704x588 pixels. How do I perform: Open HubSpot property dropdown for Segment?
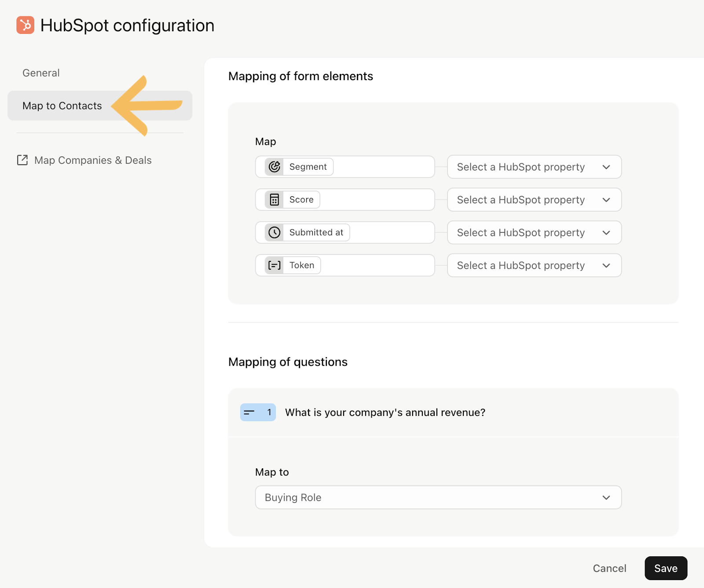click(x=534, y=167)
